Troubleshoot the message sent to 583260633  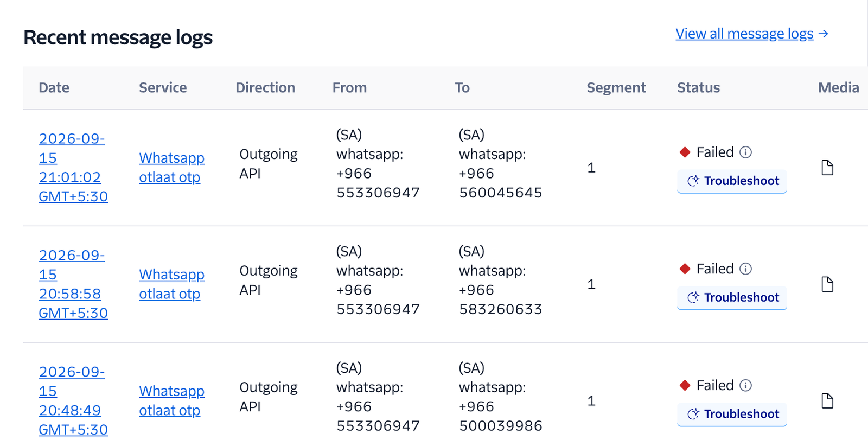click(732, 298)
